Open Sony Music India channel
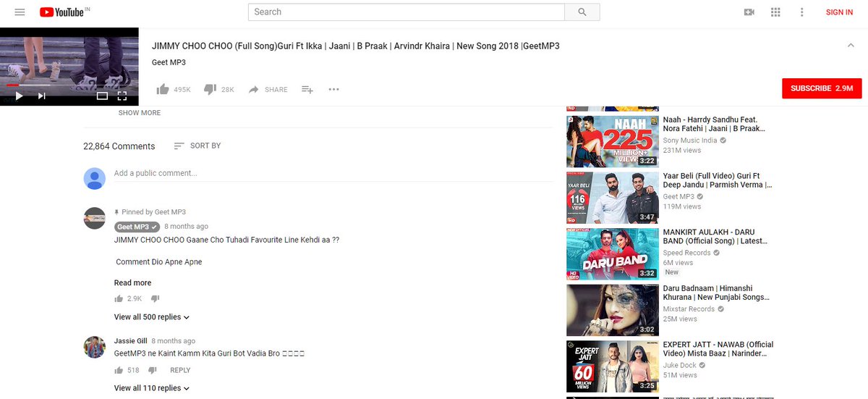 [x=690, y=140]
